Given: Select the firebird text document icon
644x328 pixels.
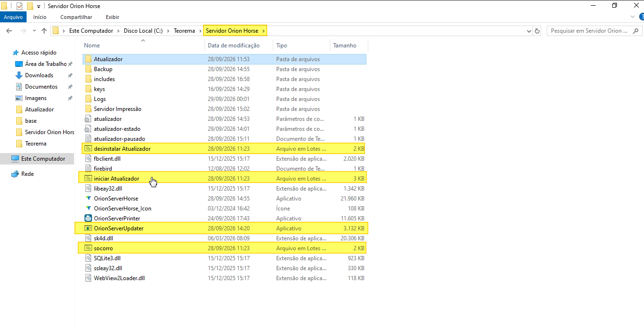Looking at the screenshot, I should point(88,168).
